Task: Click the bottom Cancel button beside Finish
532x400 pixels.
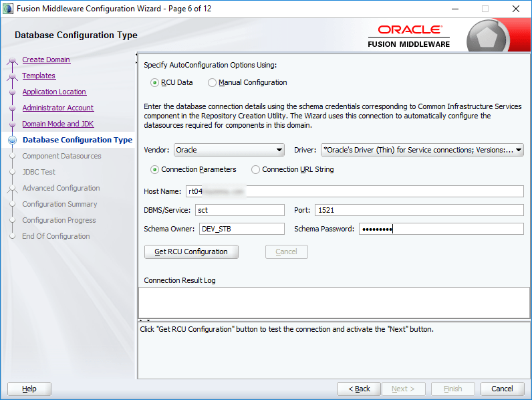Action: [502, 389]
